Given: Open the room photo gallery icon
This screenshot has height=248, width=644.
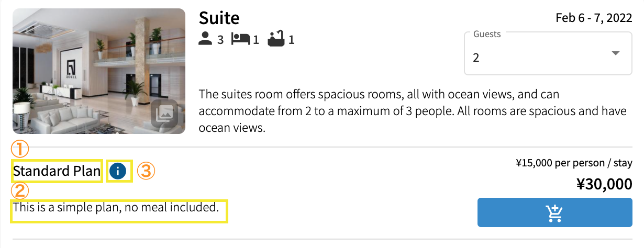Looking at the screenshot, I should [x=164, y=114].
